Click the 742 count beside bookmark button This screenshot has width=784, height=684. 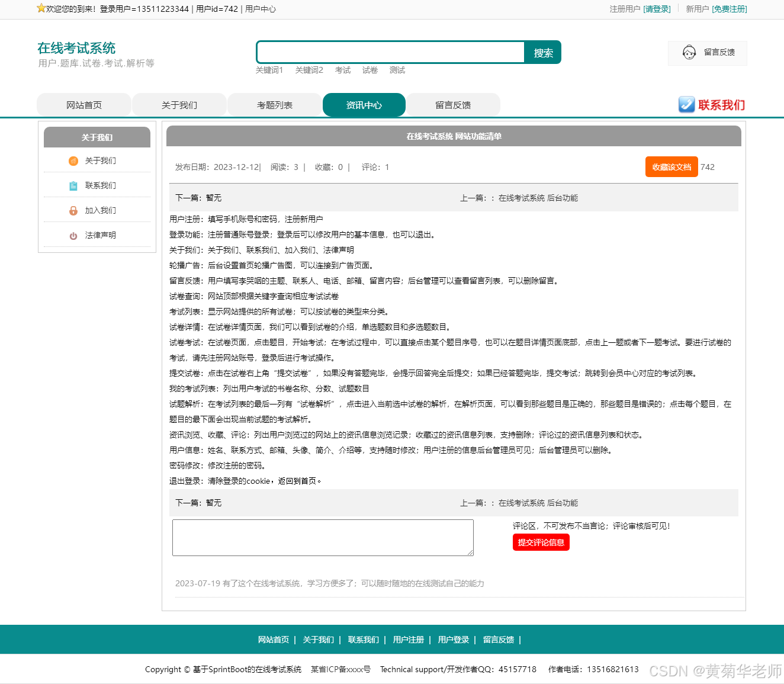coord(708,167)
